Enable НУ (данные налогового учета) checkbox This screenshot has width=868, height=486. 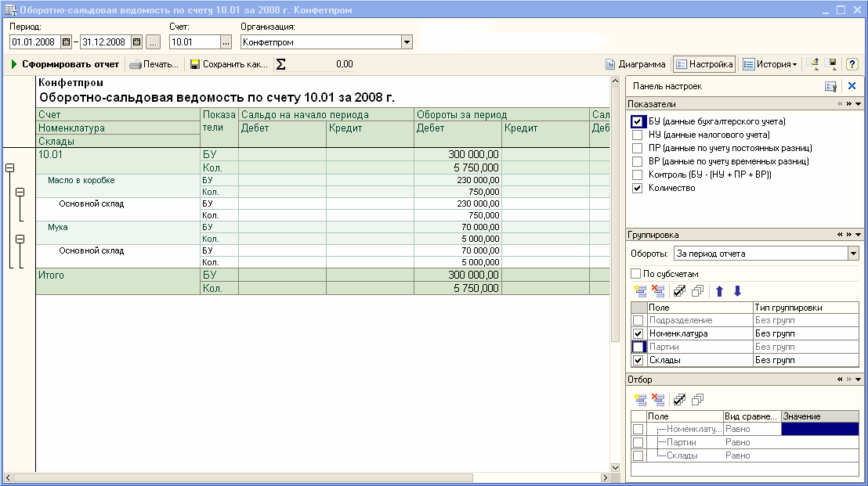point(638,135)
